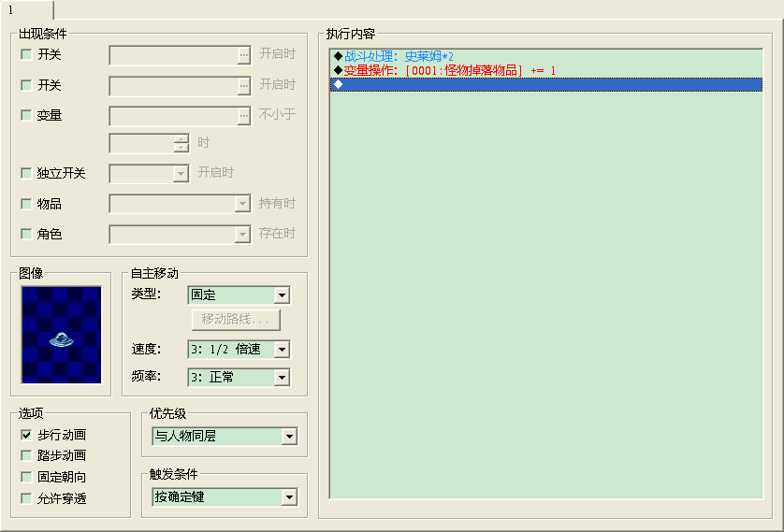
Task: Check the 允许穿透 option
Action: tap(26, 498)
